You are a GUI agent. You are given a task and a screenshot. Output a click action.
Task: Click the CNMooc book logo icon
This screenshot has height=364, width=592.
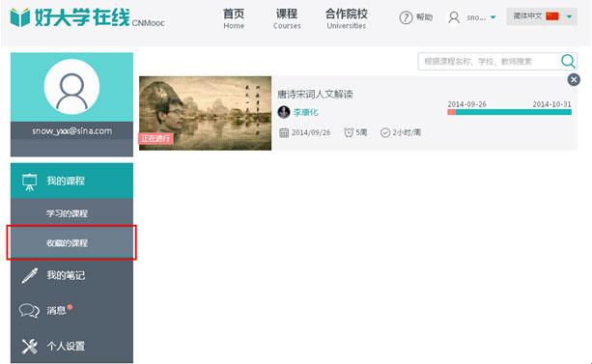20,17
